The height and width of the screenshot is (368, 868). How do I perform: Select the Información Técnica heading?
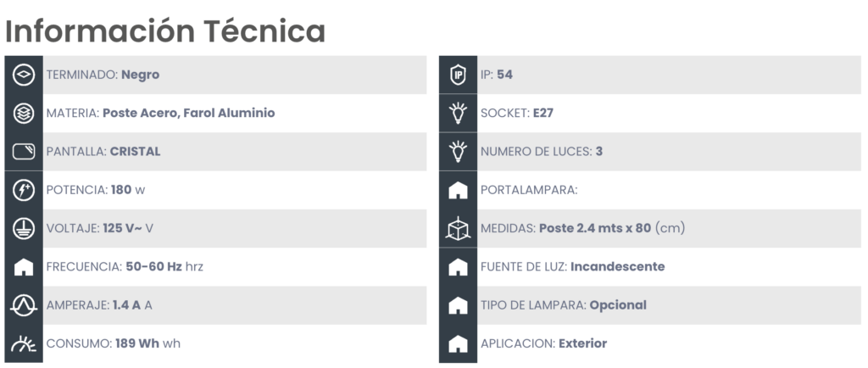tap(165, 31)
